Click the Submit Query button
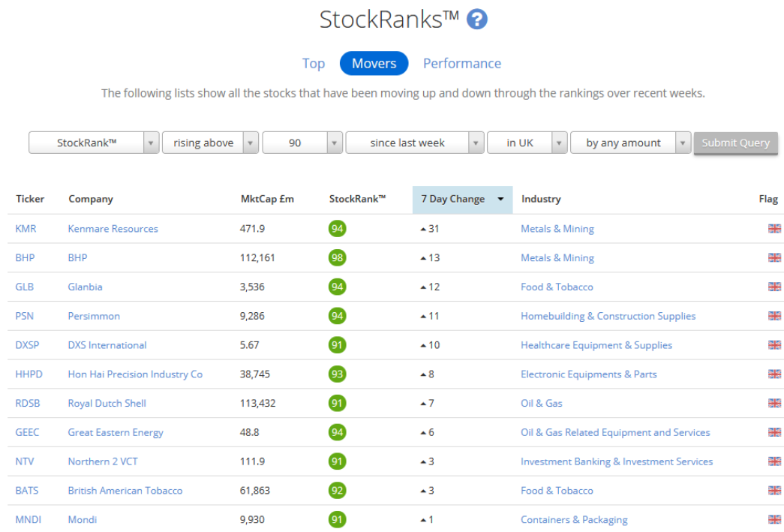Viewport: 784px width, 532px height. click(x=735, y=143)
